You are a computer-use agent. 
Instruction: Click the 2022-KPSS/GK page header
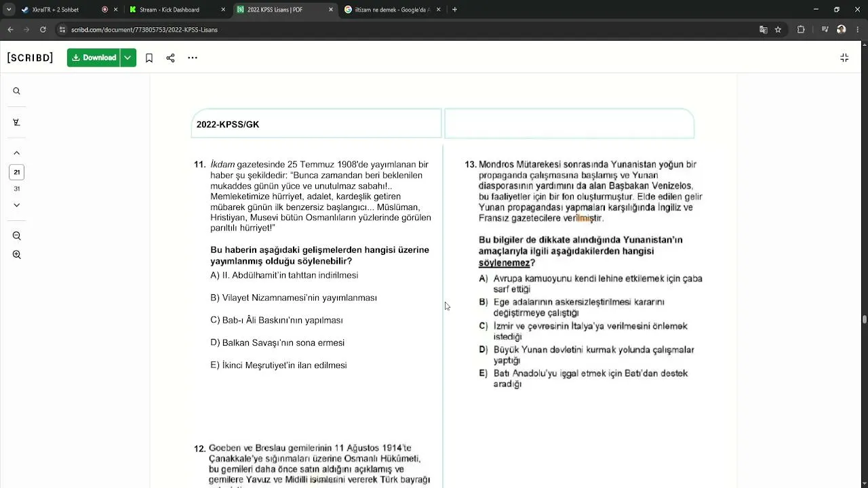(228, 125)
